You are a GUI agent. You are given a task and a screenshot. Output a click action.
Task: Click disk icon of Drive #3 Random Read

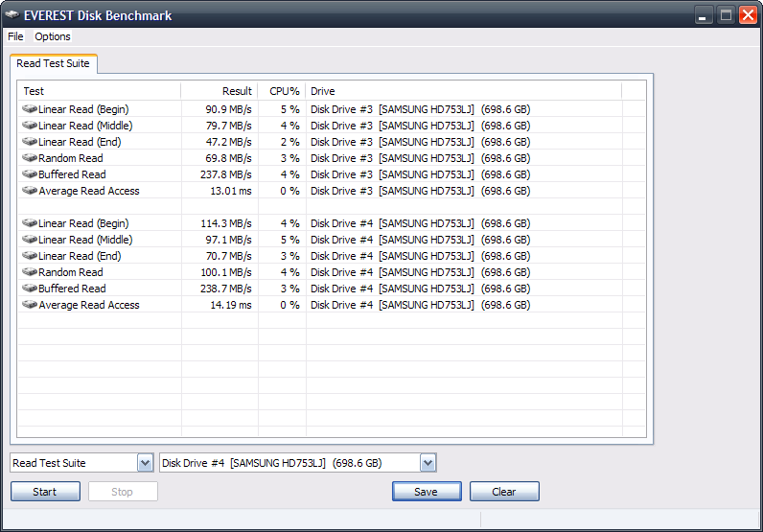pos(30,158)
